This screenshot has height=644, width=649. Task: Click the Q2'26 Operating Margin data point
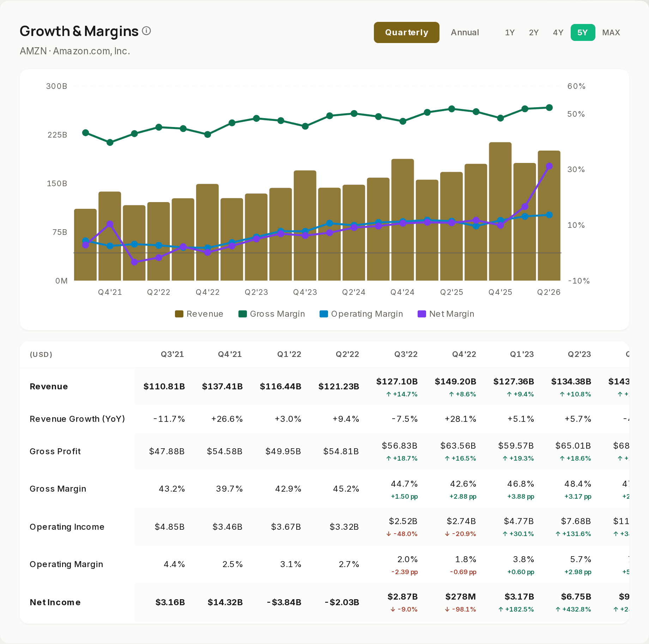point(549,215)
